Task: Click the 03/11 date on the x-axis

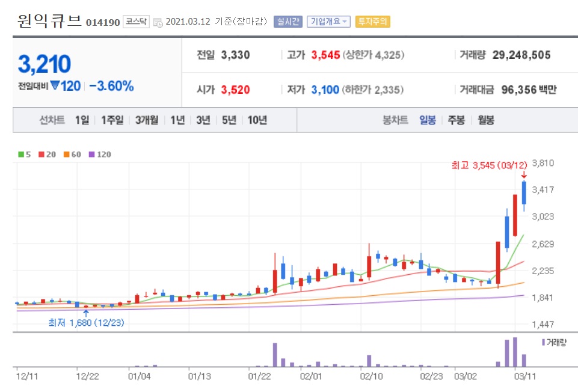Action: click(x=525, y=376)
